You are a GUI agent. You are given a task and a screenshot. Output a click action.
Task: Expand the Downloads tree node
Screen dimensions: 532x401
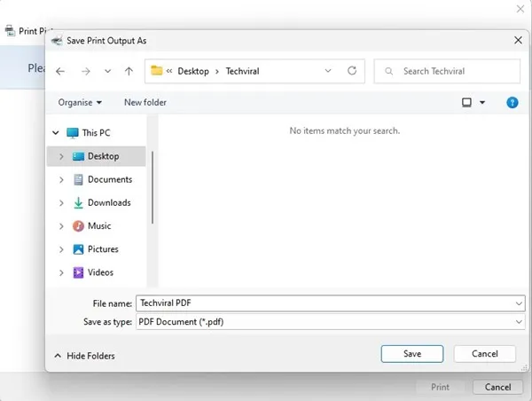61,203
